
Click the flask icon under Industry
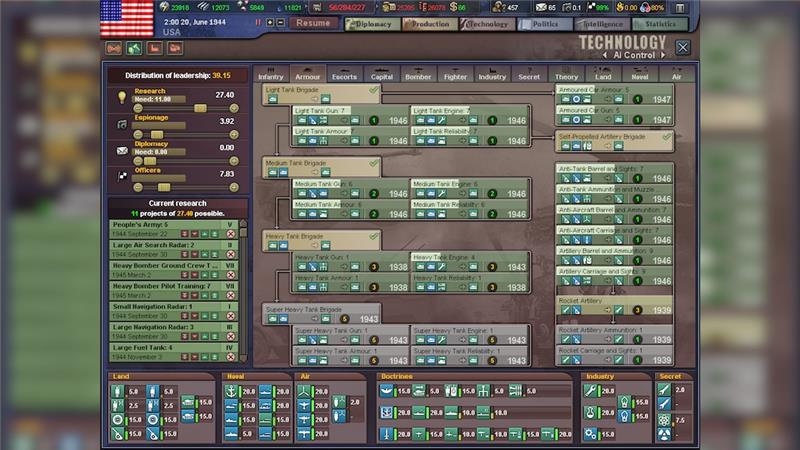(590, 412)
